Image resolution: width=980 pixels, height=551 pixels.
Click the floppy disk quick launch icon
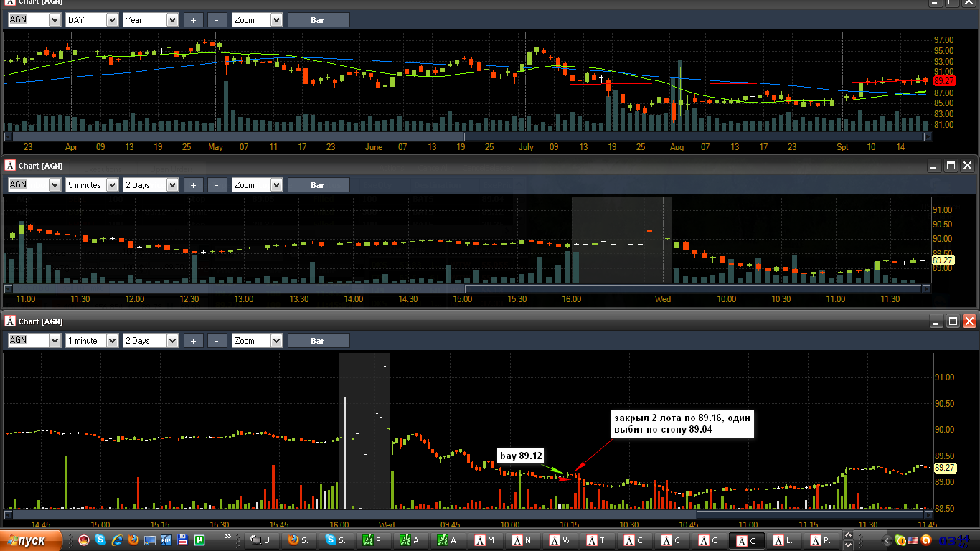click(x=183, y=540)
